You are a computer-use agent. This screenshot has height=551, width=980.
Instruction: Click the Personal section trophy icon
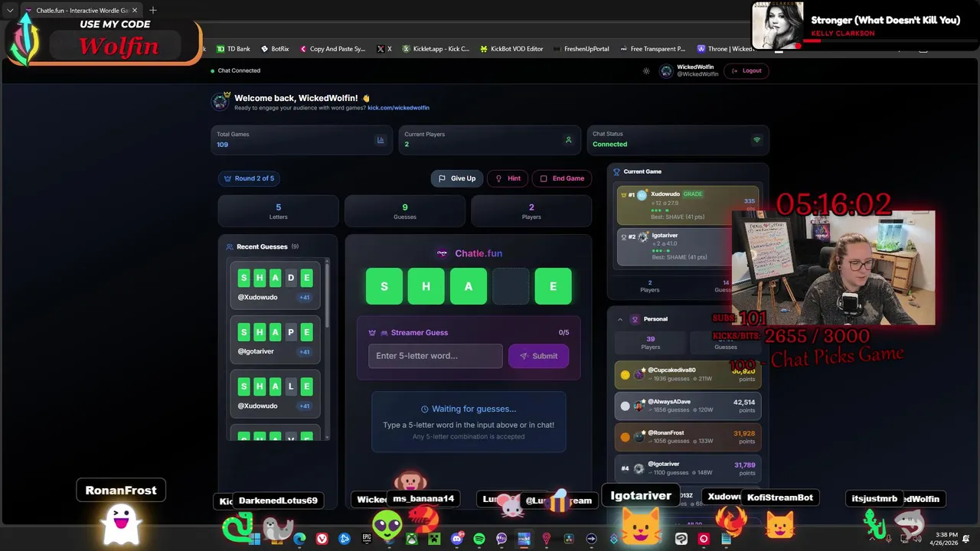[x=635, y=319]
